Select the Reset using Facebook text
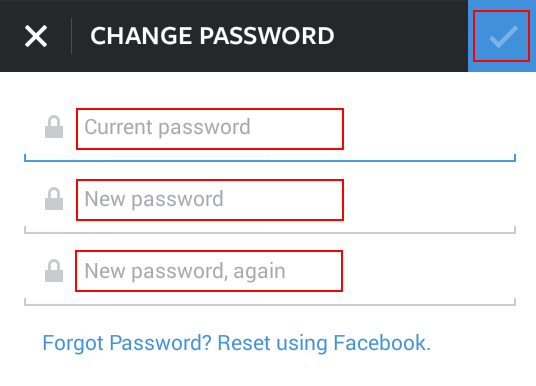 click(324, 343)
